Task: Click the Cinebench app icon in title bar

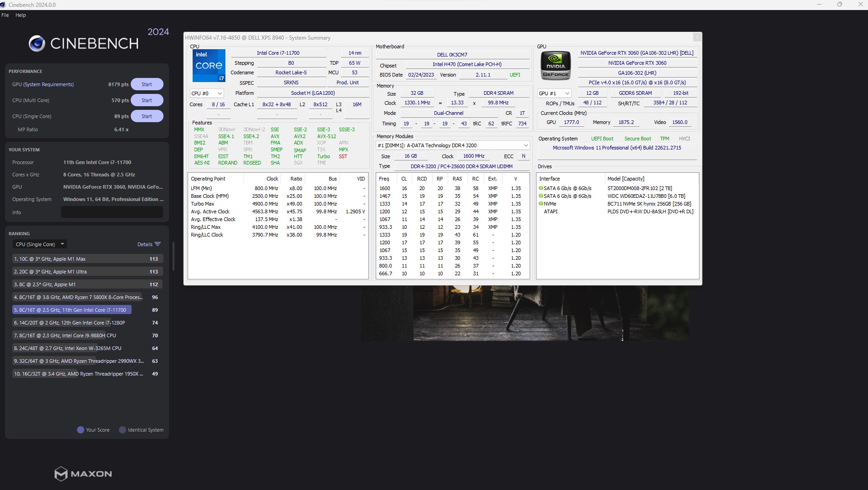Action: coord(3,5)
